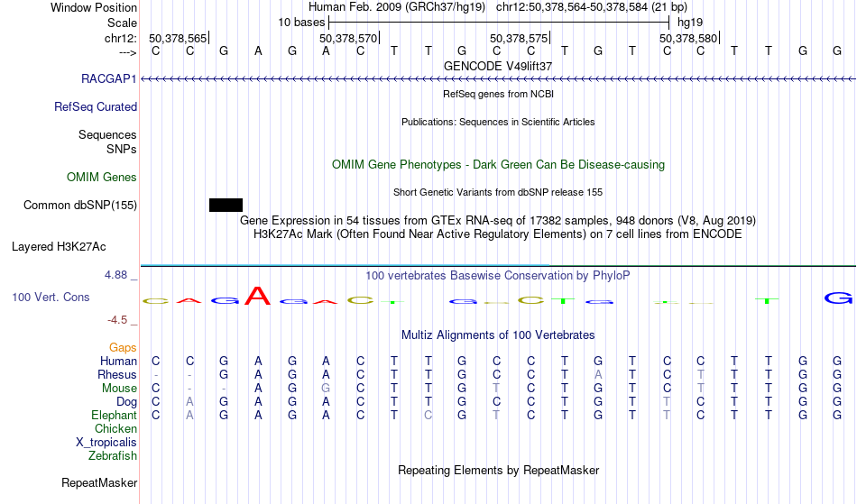857x504 pixels.
Task: Click the Sequences track label
Action: click(107, 134)
